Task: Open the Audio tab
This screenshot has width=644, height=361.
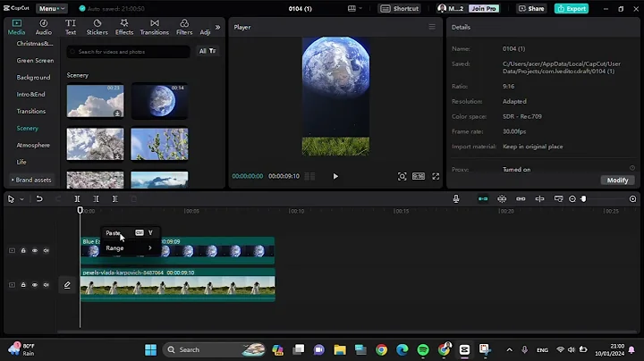Action: [x=44, y=27]
